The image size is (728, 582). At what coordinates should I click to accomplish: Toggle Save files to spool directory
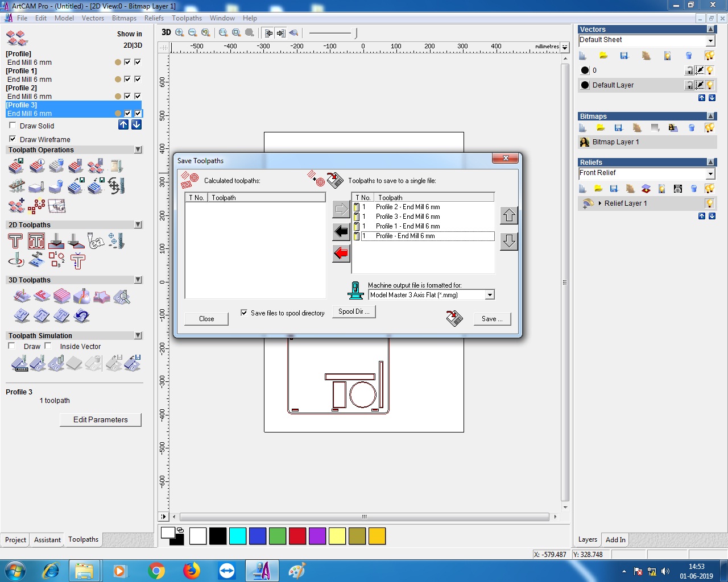pyautogui.click(x=244, y=313)
